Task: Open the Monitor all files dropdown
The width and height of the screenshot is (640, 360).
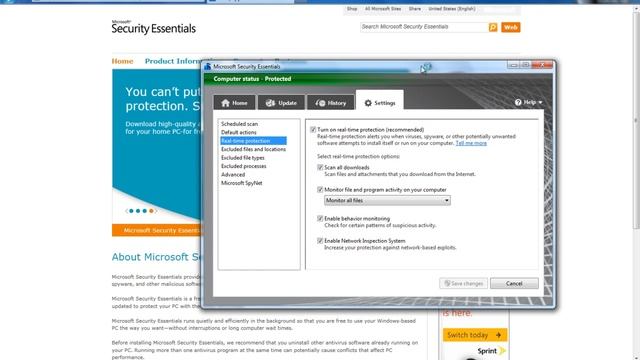Action: [387, 200]
